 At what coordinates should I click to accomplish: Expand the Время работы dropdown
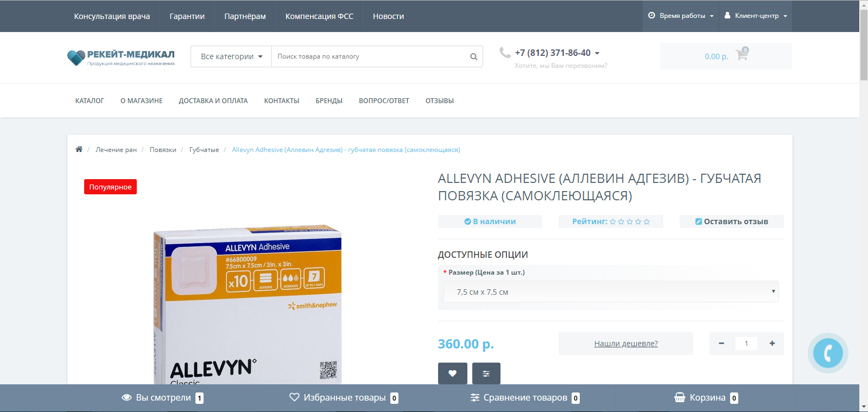pyautogui.click(x=681, y=16)
